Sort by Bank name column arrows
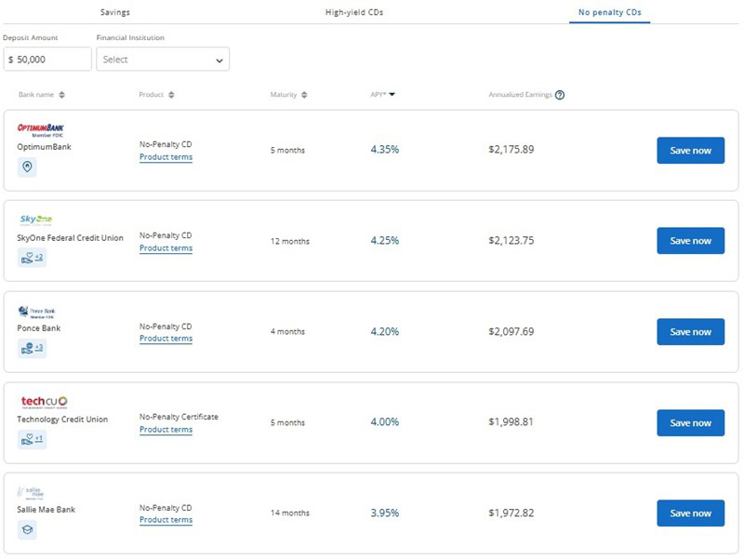Screen dimensions: 744x560 tap(61, 95)
